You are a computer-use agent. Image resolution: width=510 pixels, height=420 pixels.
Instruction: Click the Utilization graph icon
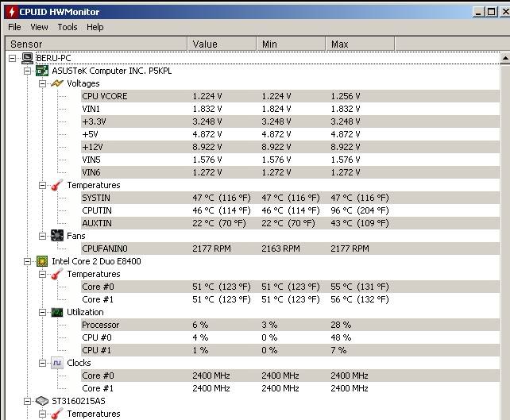57,312
